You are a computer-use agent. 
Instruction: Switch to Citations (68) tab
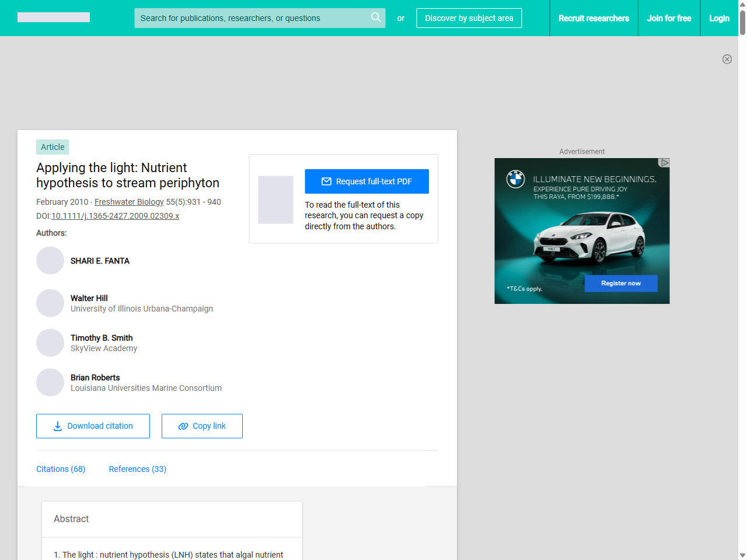61,469
